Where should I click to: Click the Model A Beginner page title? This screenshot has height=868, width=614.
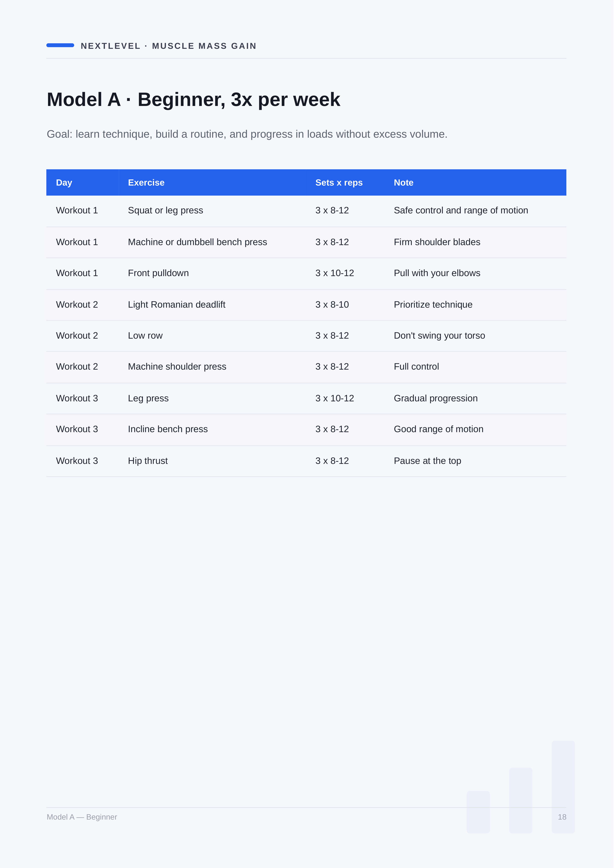(x=193, y=100)
